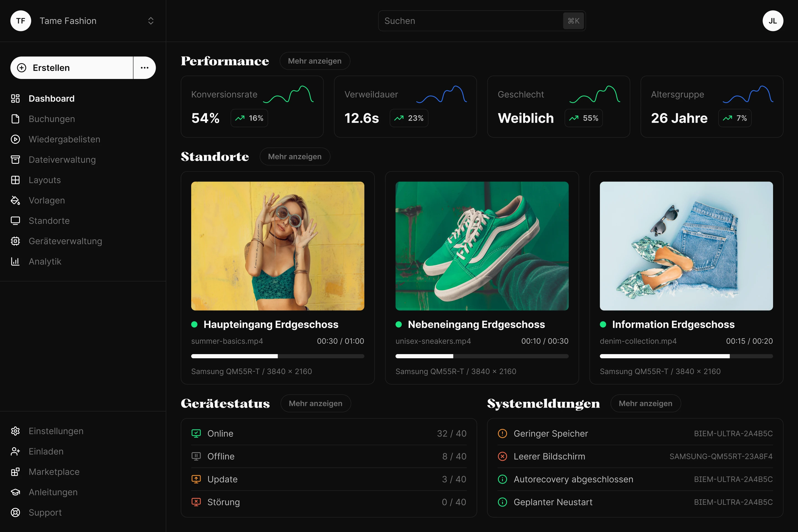The image size is (798, 532).
Task: Open the workspace switcher for Tame Fashion
Action: (x=151, y=21)
